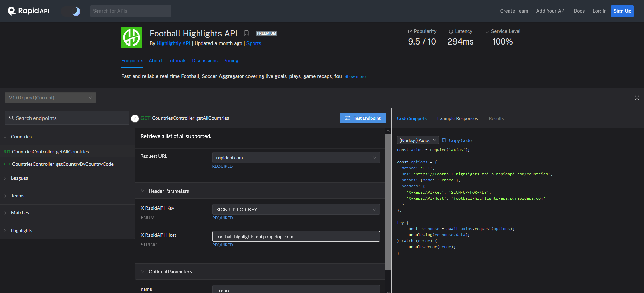Open the Create Team link
Image resolution: width=644 pixels, height=293 pixels.
(514, 11)
